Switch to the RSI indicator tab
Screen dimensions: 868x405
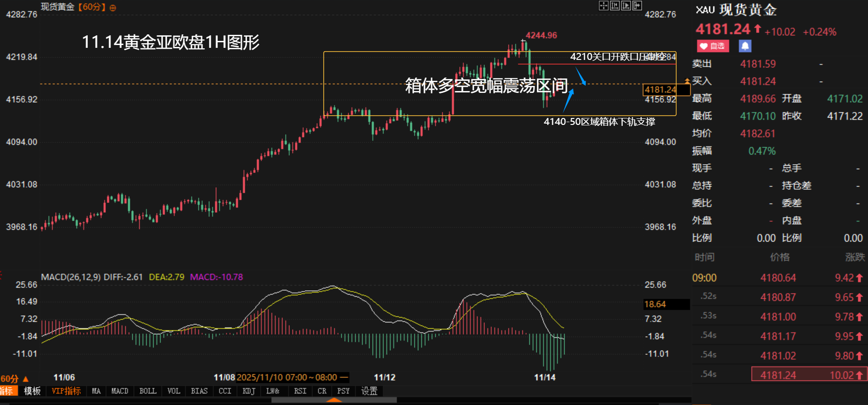tap(300, 391)
